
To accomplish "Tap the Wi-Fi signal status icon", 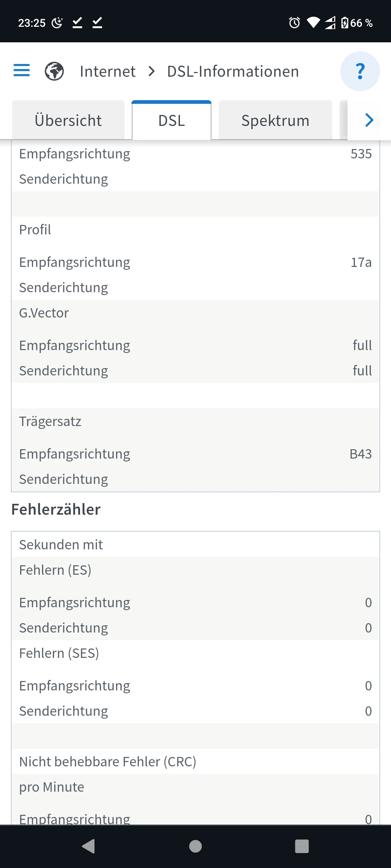I will (313, 23).
